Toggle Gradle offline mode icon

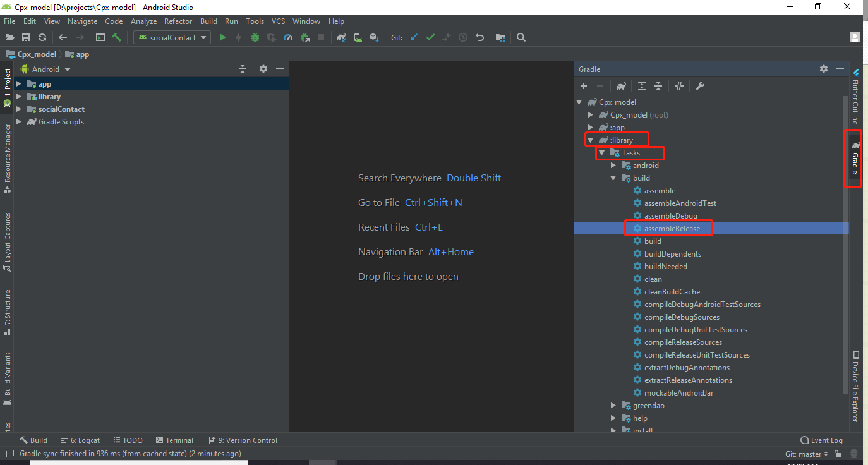tap(679, 86)
